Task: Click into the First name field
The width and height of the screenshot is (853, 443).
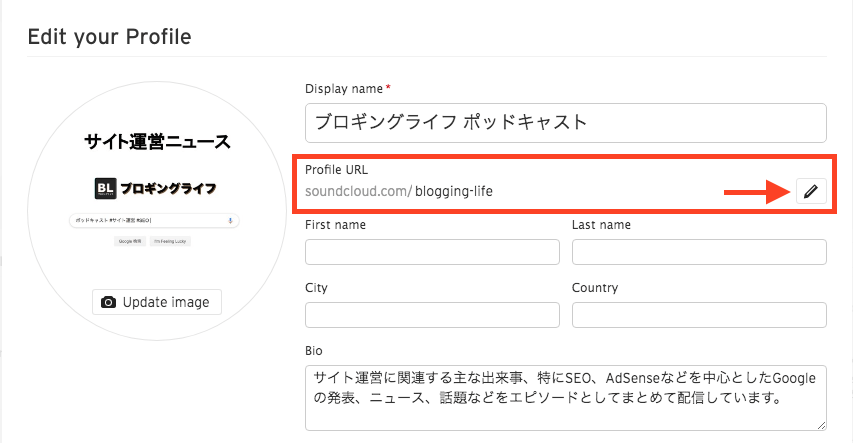Action: click(432, 252)
